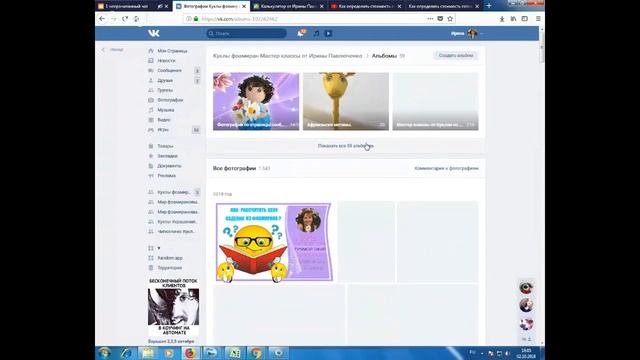Screen dimensions: 640x360
Task: Open the Firefox downloads arrow
Action: click(x=502, y=19)
